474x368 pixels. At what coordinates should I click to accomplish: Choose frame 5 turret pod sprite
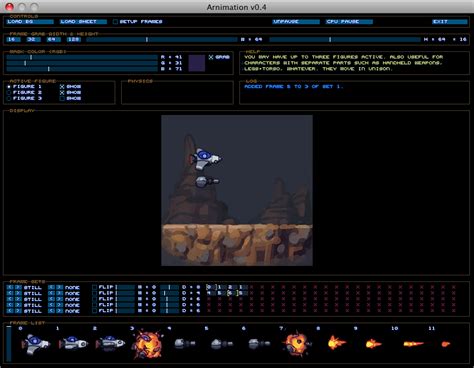(x=222, y=343)
